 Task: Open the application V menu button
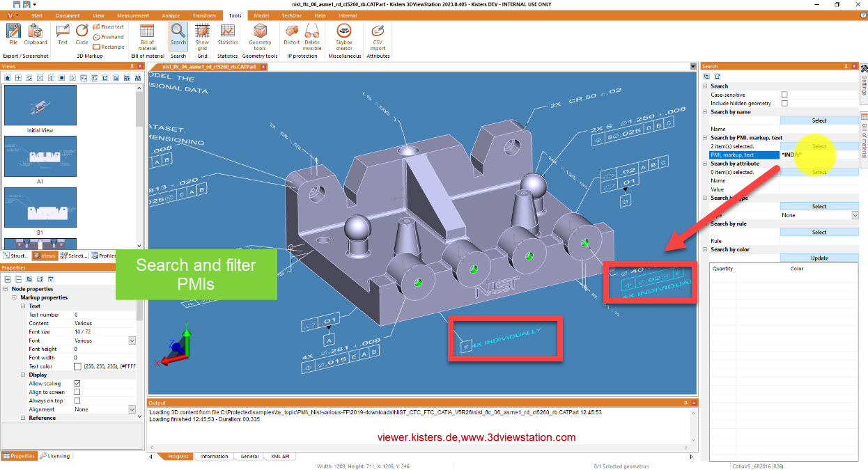(13, 15)
